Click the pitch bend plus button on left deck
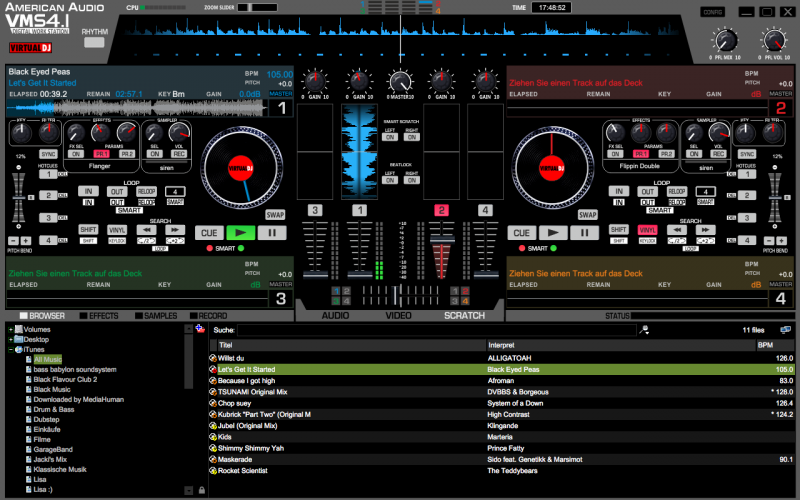 coord(25,241)
